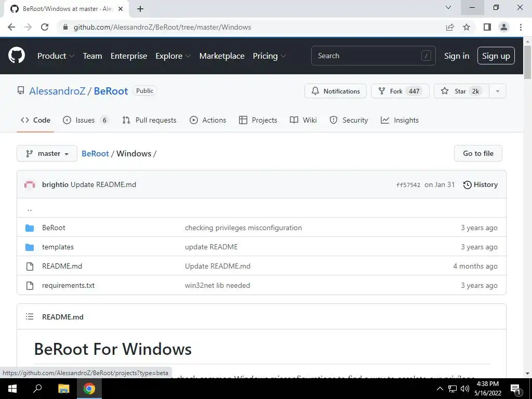Bookmark page with star icon in address bar

pos(467,27)
